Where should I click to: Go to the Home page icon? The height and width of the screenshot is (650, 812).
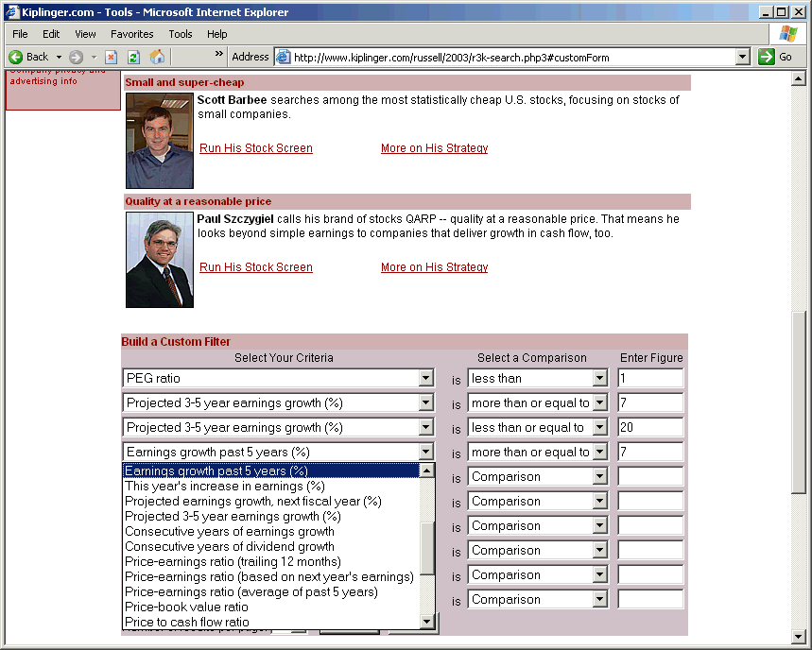[x=157, y=57]
